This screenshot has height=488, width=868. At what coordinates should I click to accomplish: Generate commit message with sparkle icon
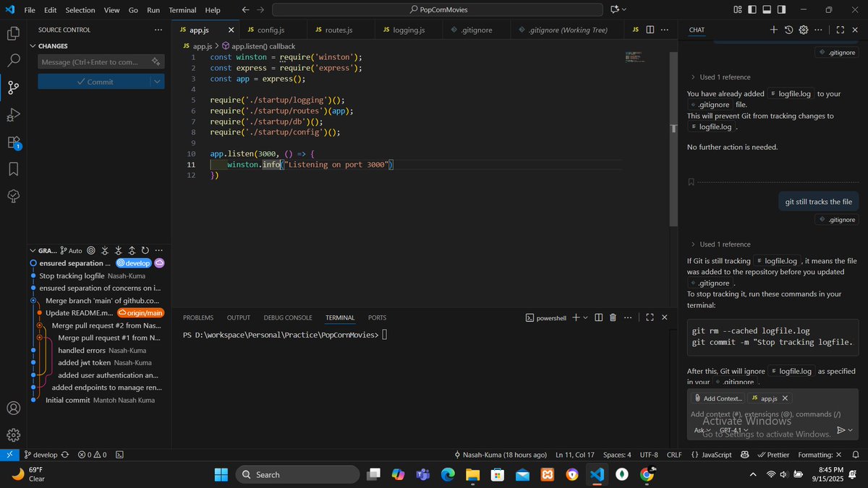(156, 62)
